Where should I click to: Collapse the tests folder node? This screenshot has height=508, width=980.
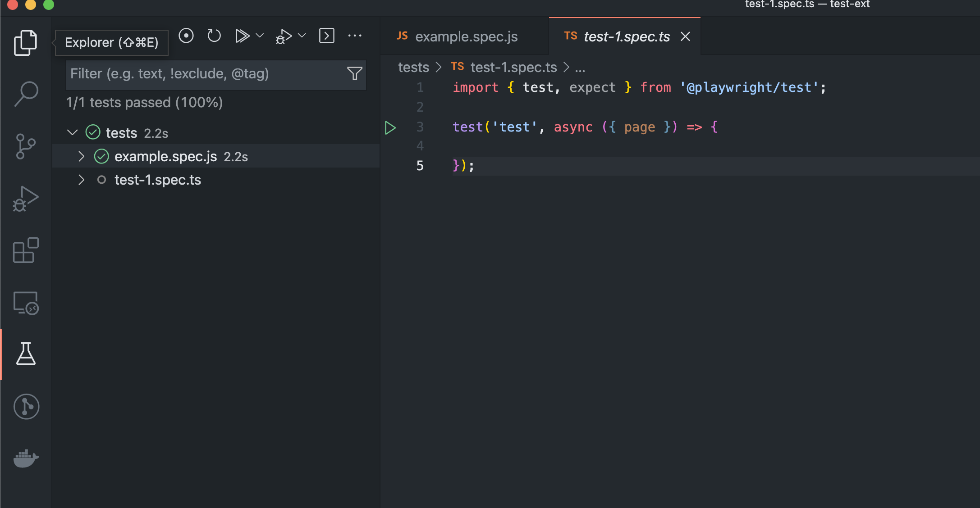73,133
